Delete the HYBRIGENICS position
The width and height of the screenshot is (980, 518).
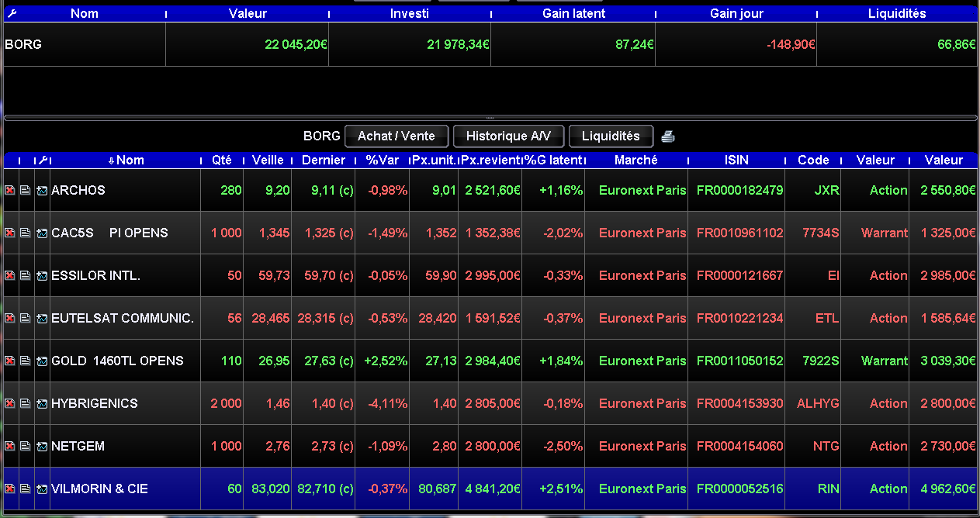10,403
